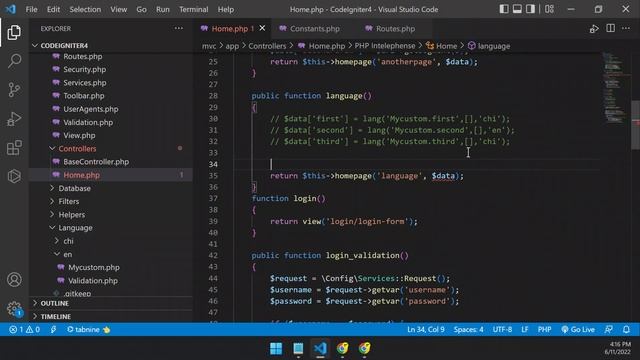
Task: Open the Tabnine activity bar icon
Action: (14, 176)
